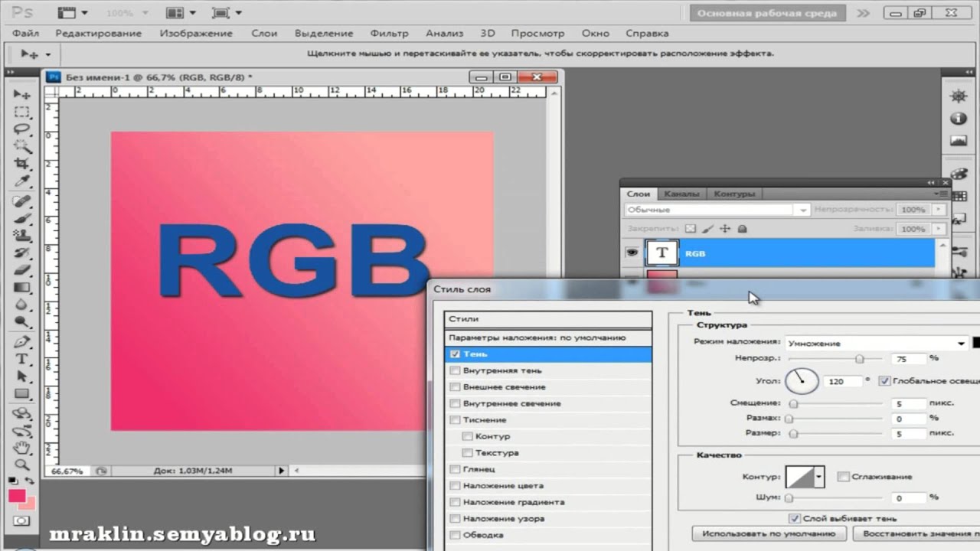This screenshot has width=980, height=551.
Task: Open the Непрозрачность slider arrow in Layers
Action: [939, 209]
